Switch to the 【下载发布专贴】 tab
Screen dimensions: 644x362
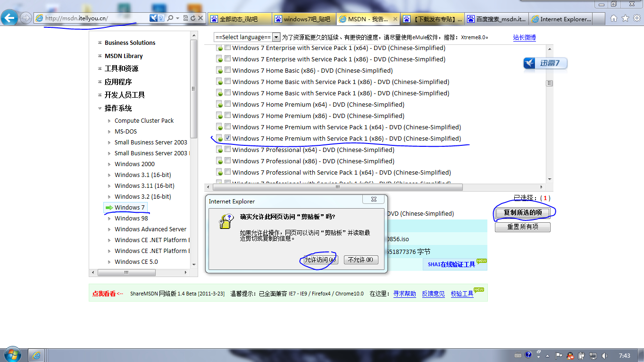[x=433, y=19]
